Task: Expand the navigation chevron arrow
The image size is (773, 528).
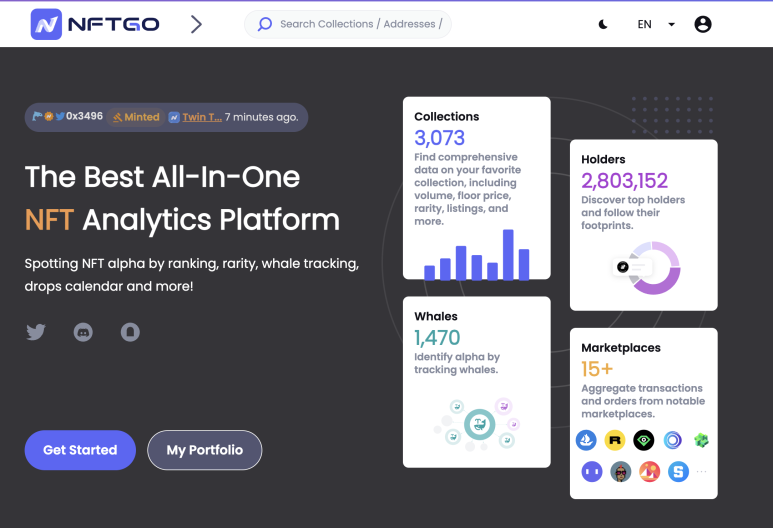Action: click(x=196, y=24)
